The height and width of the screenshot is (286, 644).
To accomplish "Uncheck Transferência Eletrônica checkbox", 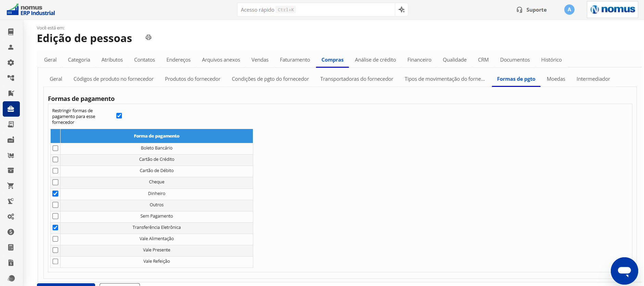I will [x=55, y=227].
